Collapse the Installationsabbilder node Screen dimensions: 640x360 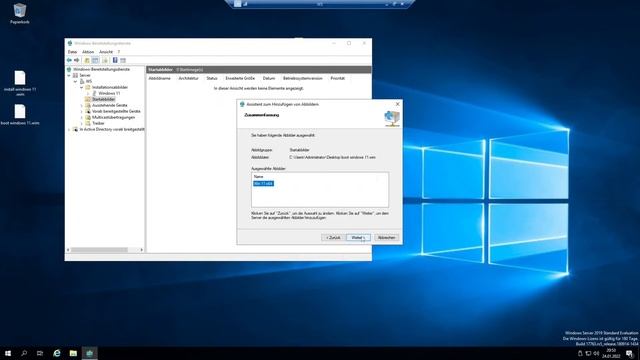pos(82,87)
